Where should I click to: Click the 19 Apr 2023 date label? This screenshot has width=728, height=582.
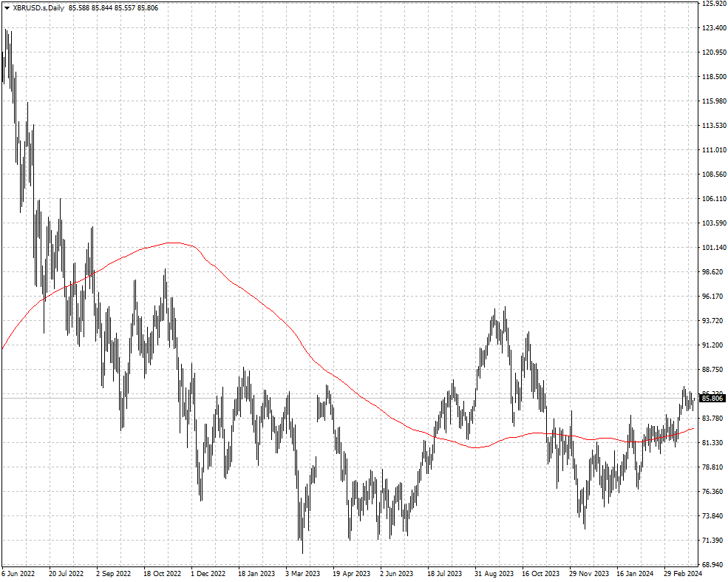[352, 574]
